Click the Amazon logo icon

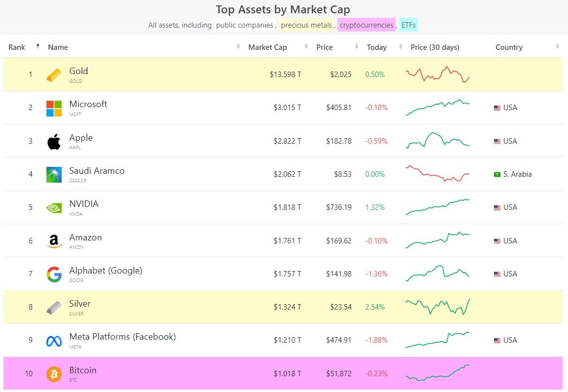click(x=54, y=241)
